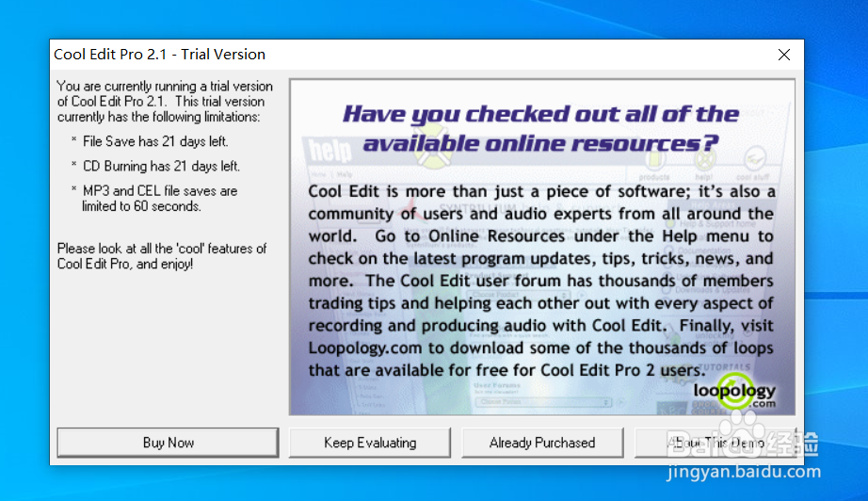
Task: Click the 'You are currently running a trial version' text
Action: (x=165, y=102)
